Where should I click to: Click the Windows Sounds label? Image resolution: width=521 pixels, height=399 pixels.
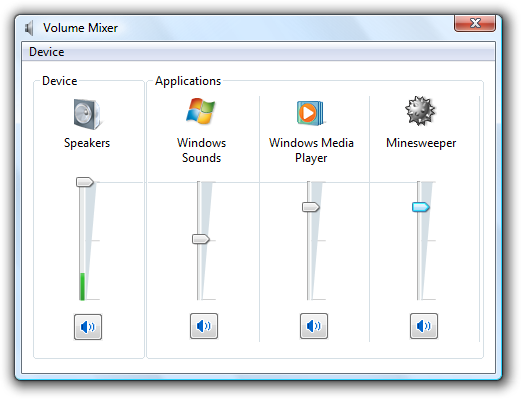click(201, 150)
